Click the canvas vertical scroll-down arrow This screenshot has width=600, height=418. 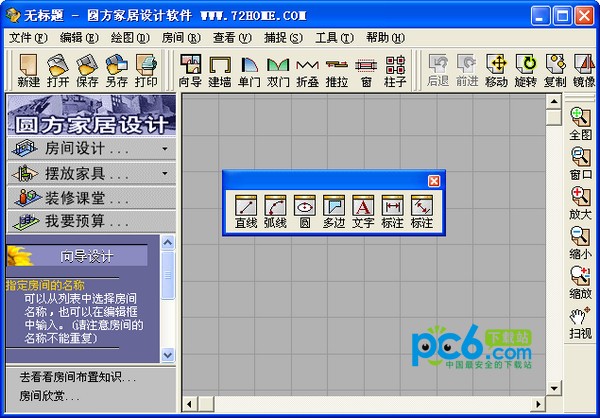[x=554, y=388]
